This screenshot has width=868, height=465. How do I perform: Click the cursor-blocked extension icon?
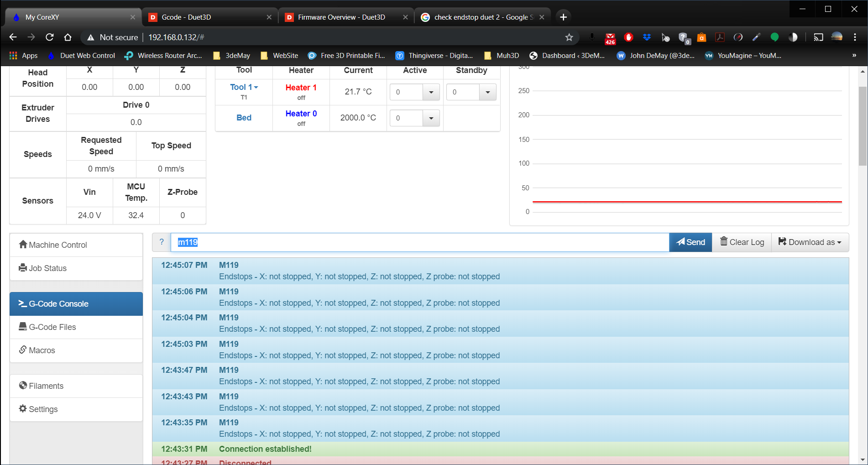pos(665,37)
